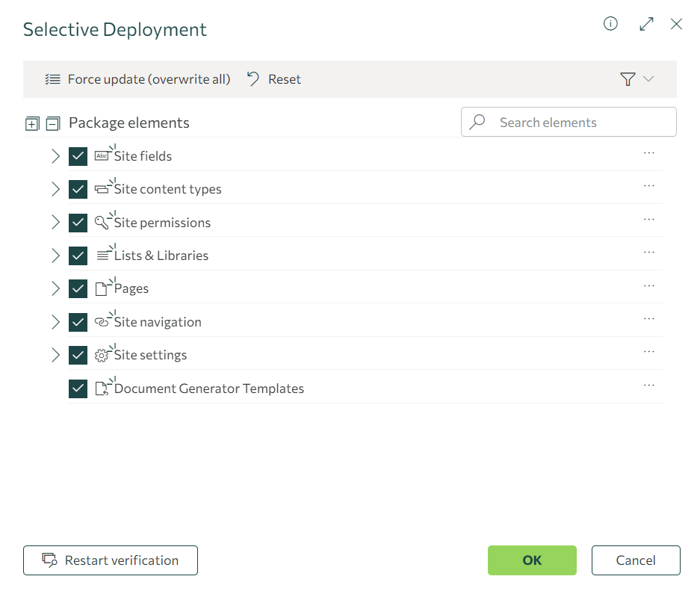Select the Site content types label
The width and height of the screenshot is (700, 591).
[168, 189]
